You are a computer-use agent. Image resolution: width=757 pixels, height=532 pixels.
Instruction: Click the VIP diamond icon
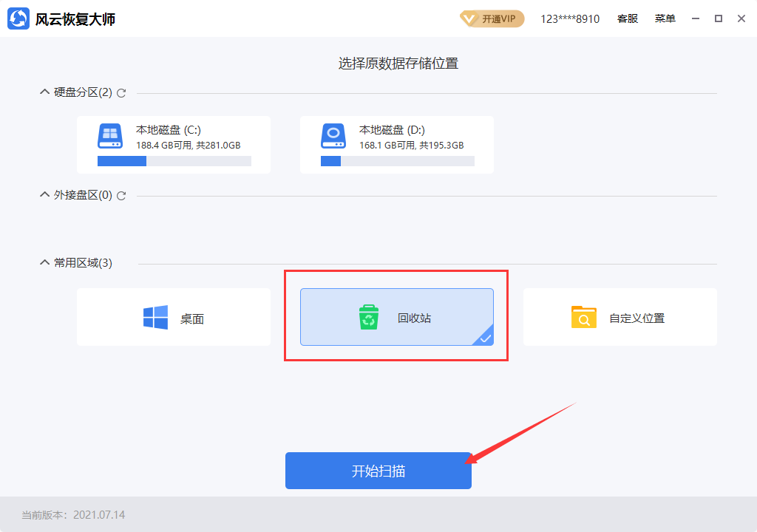coord(468,18)
